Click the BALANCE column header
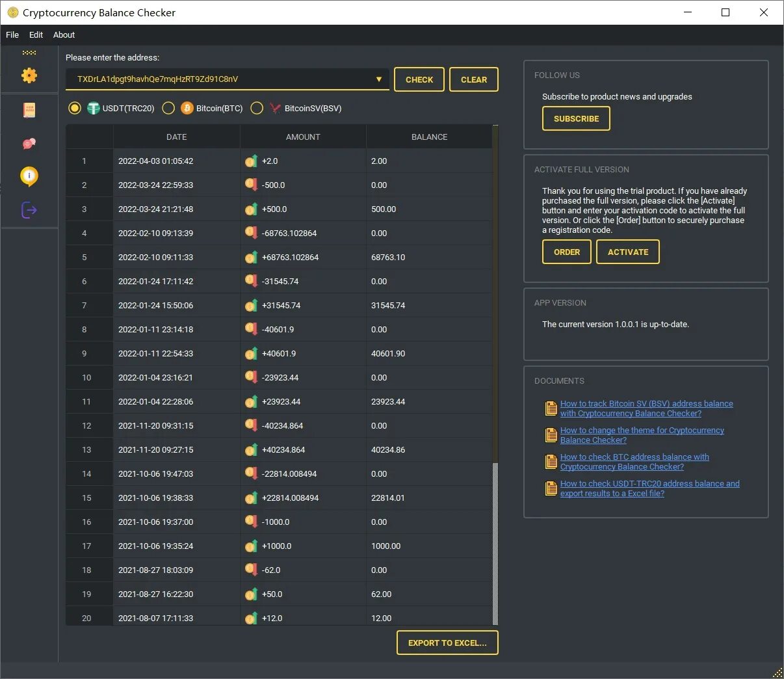784x679 pixels. pos(429,137)
